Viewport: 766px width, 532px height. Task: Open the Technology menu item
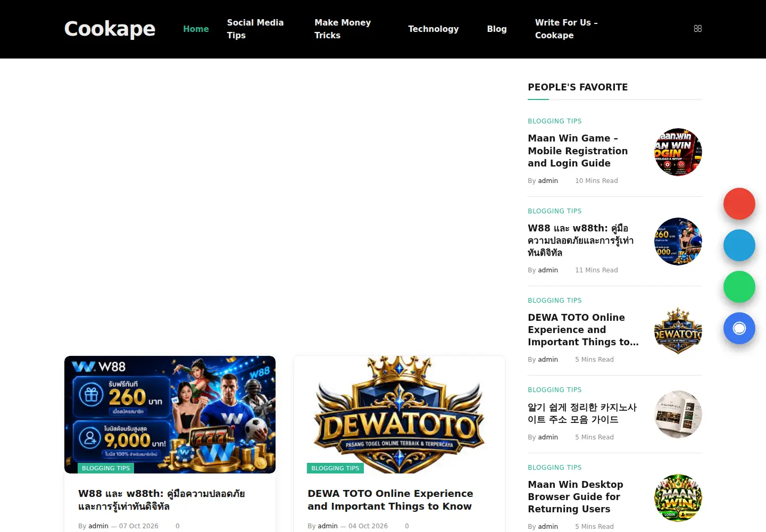433,29
